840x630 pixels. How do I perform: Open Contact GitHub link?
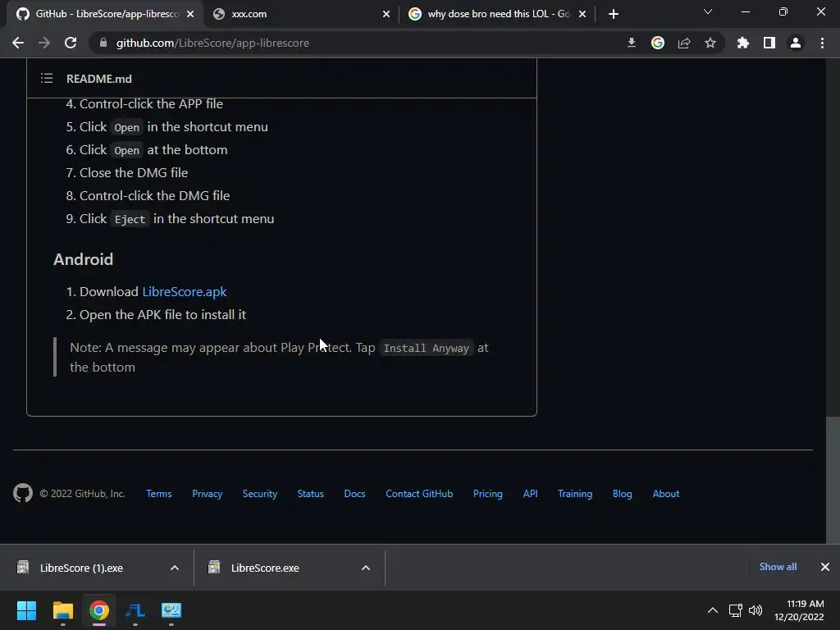click(419, 494)
